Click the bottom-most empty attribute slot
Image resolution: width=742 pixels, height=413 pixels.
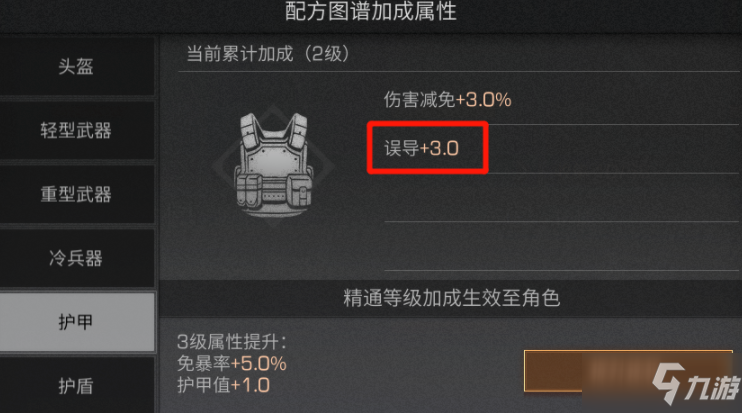(561, 246)
